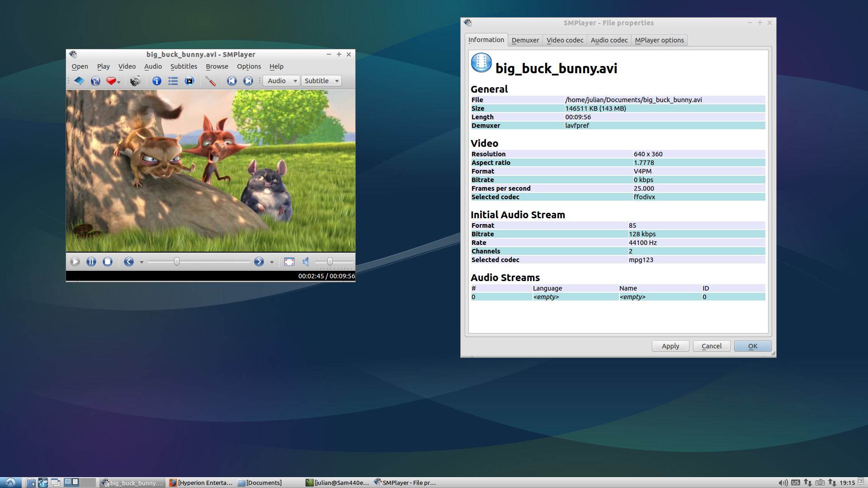Screen dimensions: 868x488
Task: Mute the audio with speaker icon
Action: (x=306, y=262)
